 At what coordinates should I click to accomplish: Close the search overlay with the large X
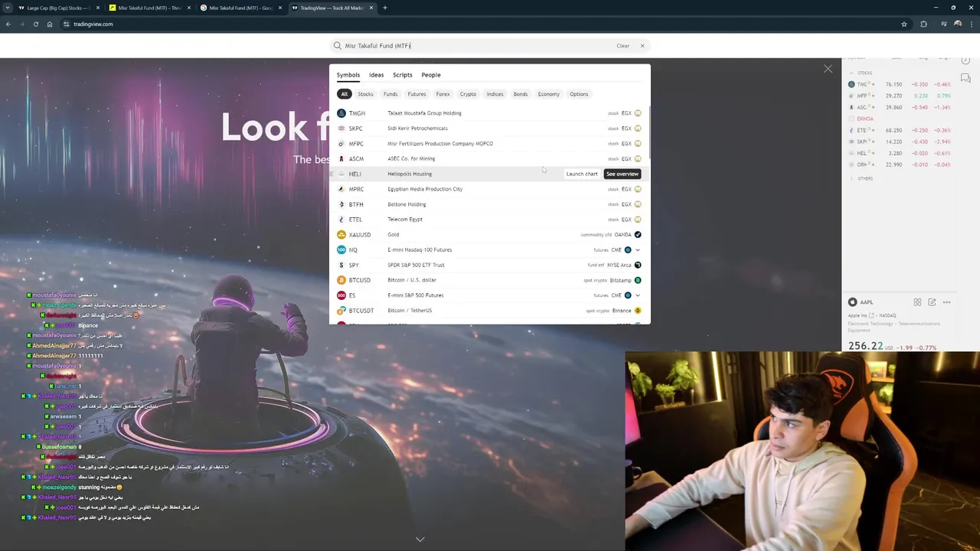click(x=828, y=69)
